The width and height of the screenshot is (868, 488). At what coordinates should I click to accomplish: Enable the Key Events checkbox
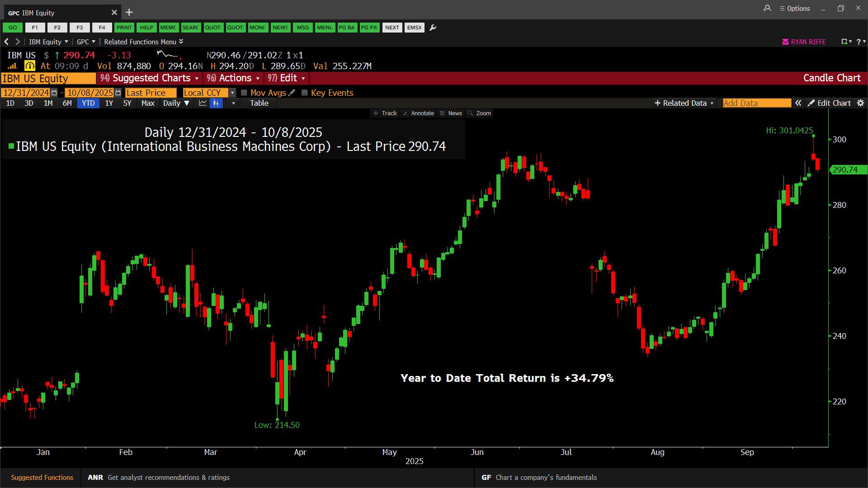tap(305, 93)
